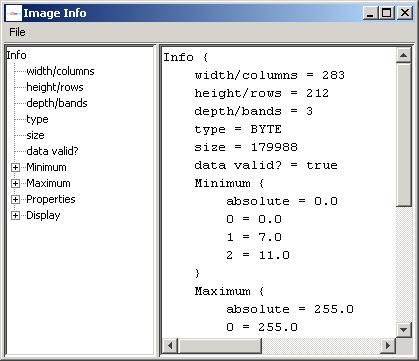This screenshot has height=361, width=419.
Task: Select the Display tree label
Action: click(x=43, y=215)
